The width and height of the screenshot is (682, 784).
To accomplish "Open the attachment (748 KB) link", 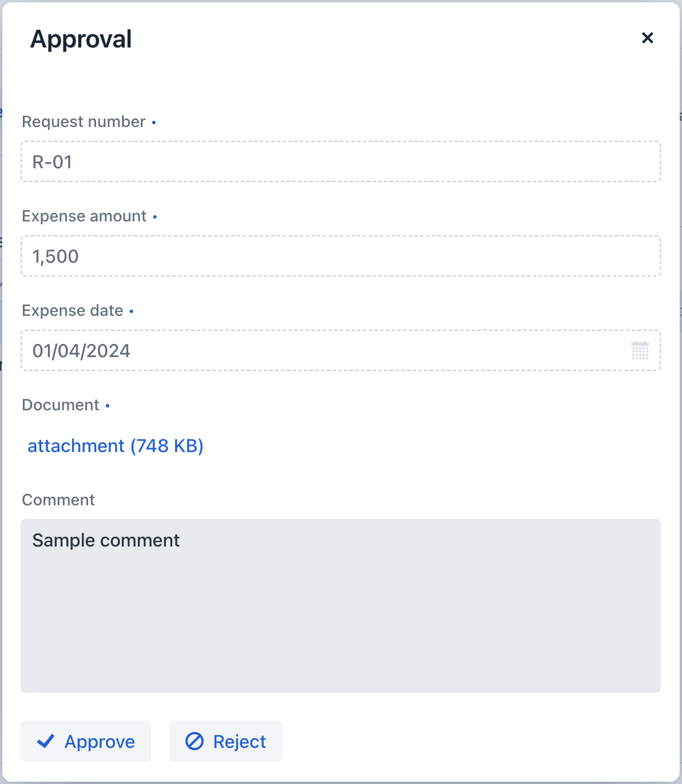I will click(116, 446).
